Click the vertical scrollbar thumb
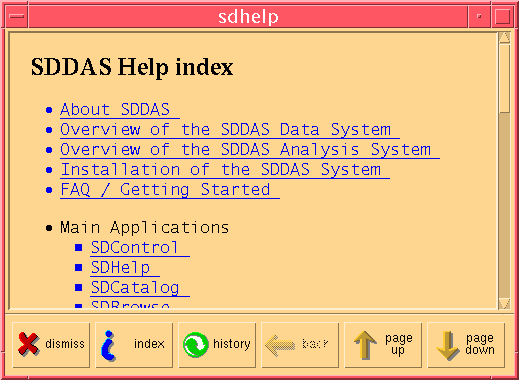Viewport: 519px width, 380px height. [505, 79]
